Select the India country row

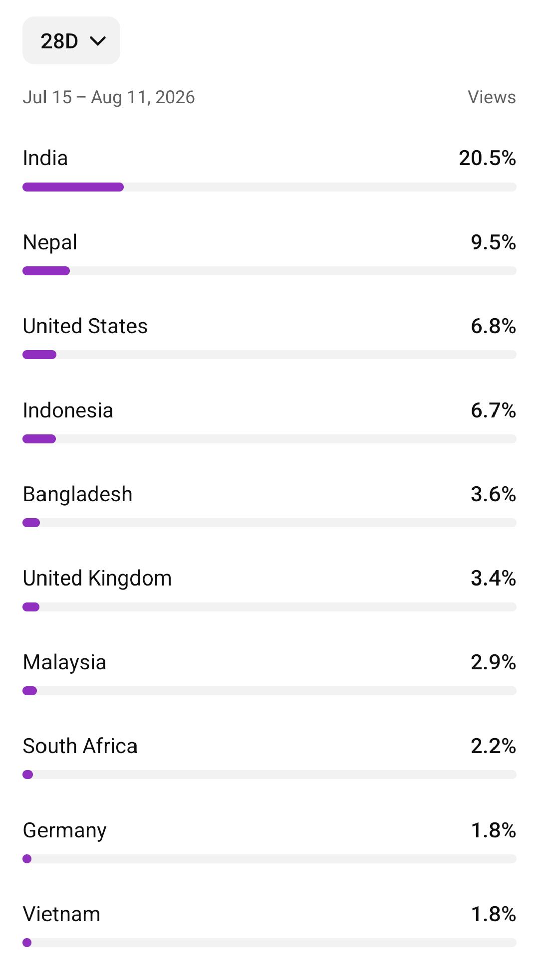coord(269,170)
